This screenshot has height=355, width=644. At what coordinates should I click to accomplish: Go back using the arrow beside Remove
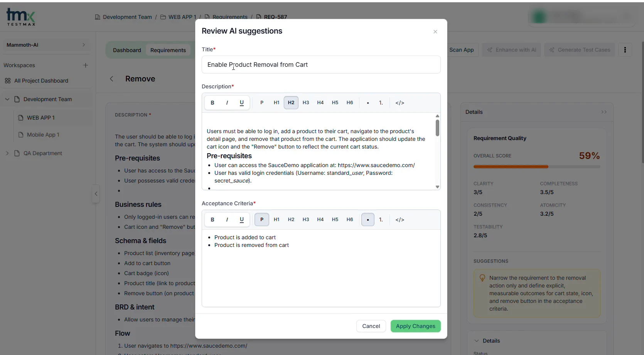[x=111, y=79]
